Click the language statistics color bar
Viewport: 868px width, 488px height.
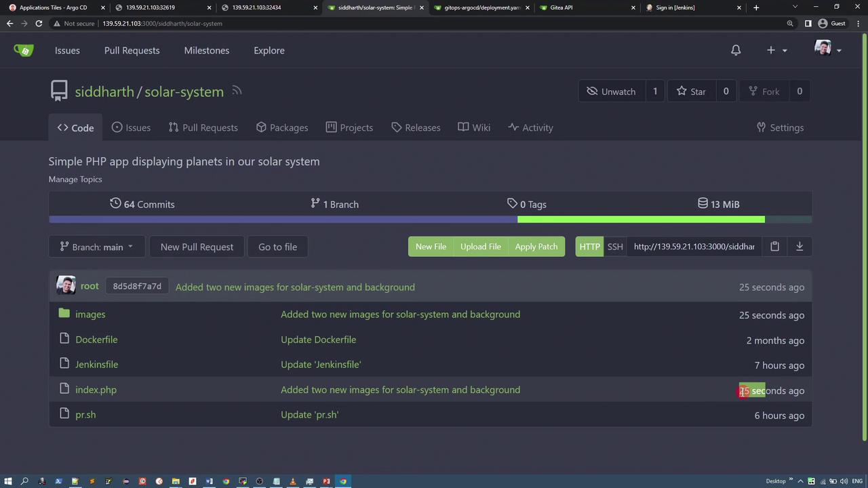click(x=430, y=220)
